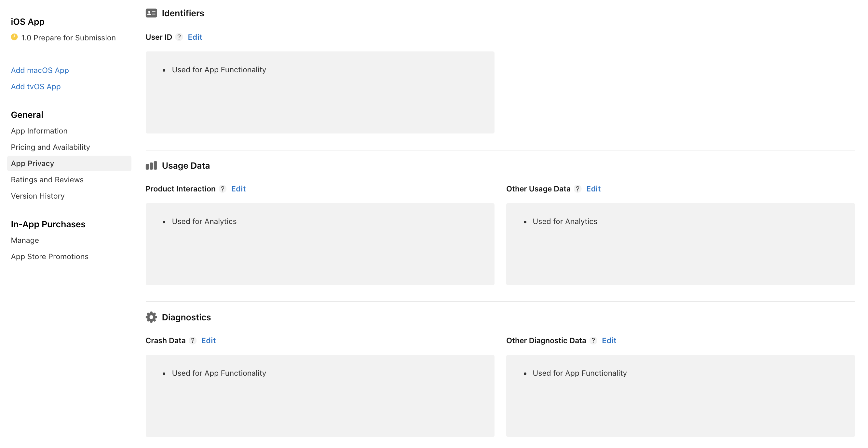Click Used for App Functionality under Other Diagnostic Data
Viewport: 868px width, 448px height.
click(579, 373)
